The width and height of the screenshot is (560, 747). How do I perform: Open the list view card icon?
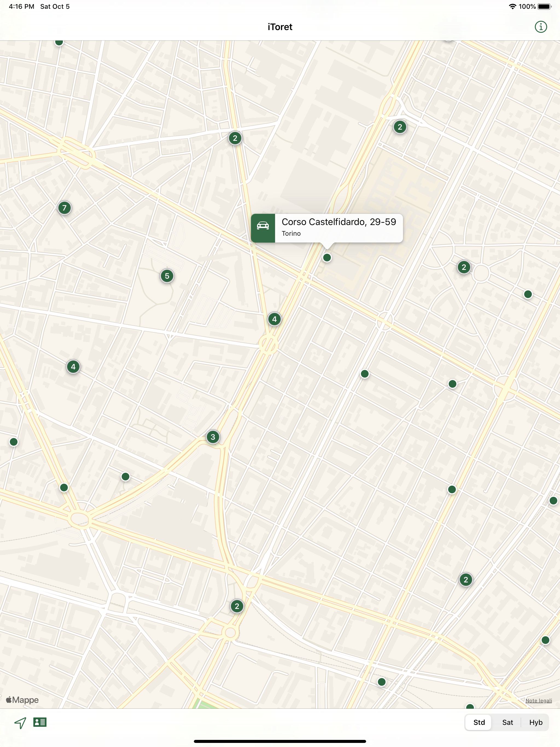click(40, 722)
